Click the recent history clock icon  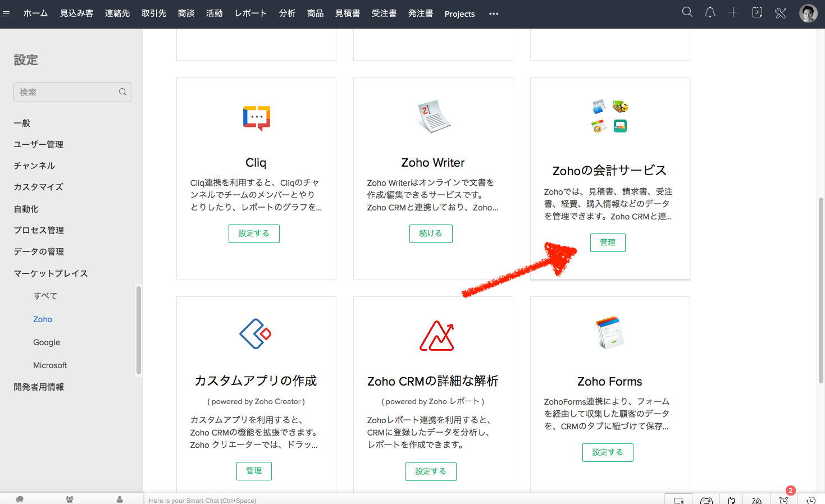coord(811,500)
